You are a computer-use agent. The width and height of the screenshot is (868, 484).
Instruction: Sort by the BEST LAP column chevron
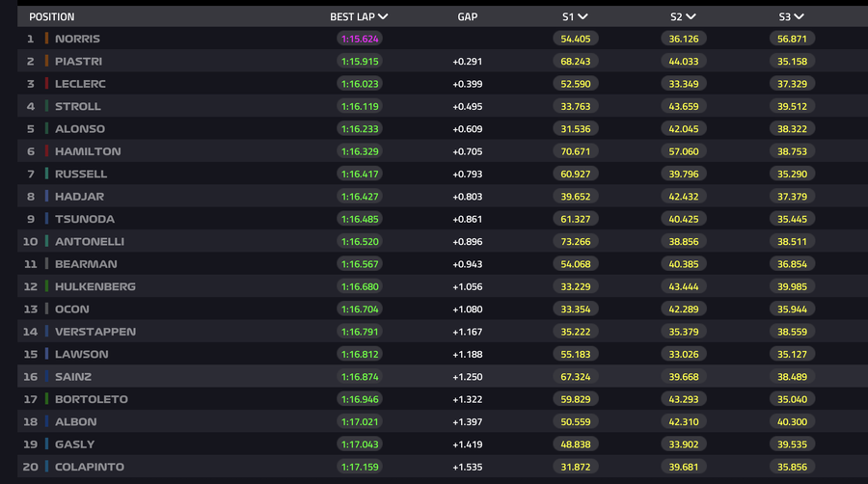(x=384, y=16)
